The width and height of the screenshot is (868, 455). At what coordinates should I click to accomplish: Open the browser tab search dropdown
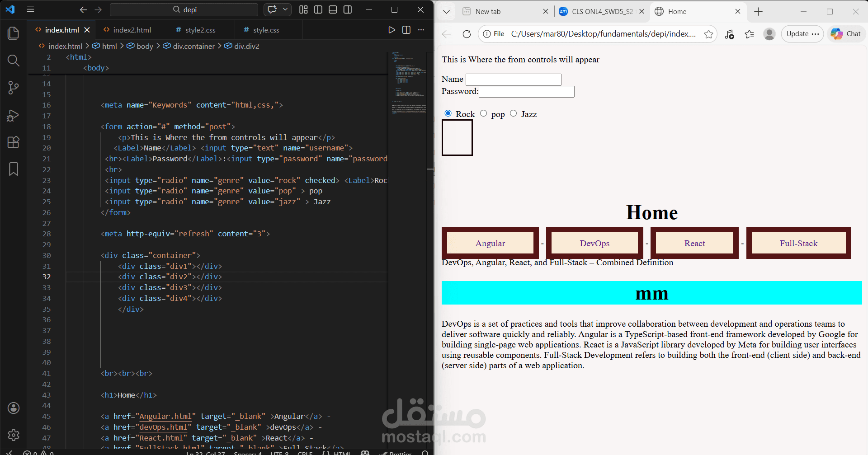coord(446,12)
